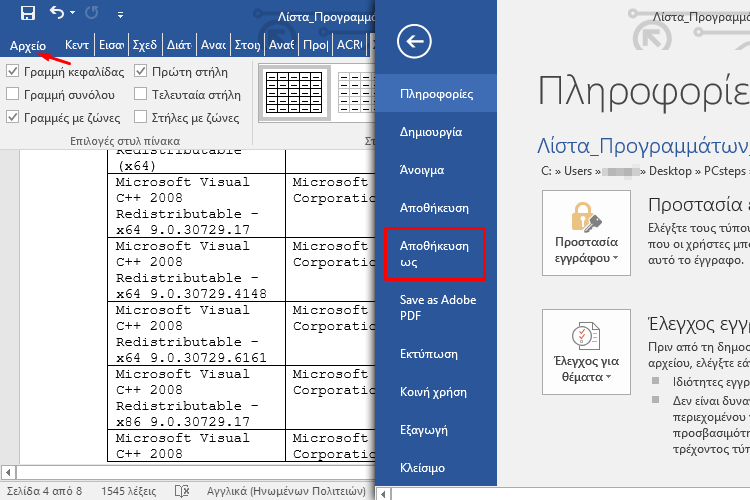The height and width of the screenshot is (500, 750).
Task: Click the 1545 λέξεις word count
Action: point(129,491)
